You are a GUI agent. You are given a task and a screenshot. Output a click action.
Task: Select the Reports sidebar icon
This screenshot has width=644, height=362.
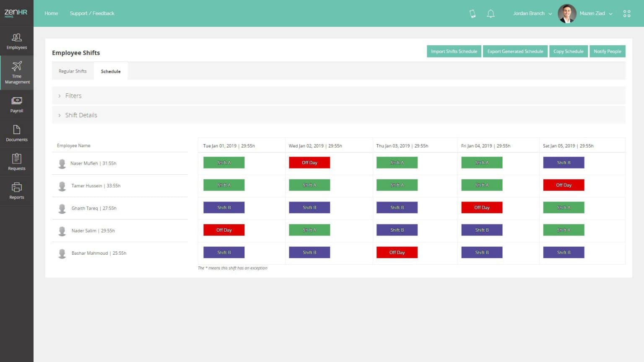click(x=17, y=191)
